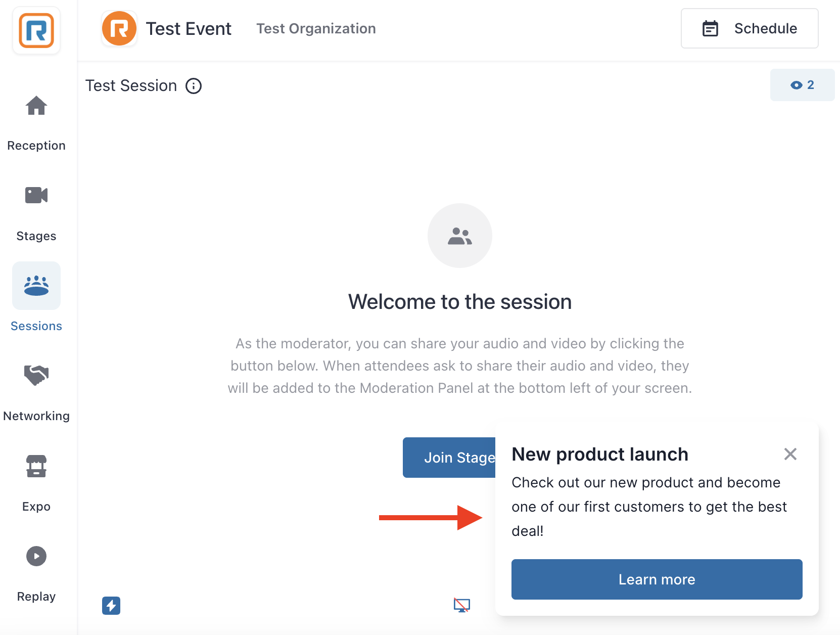840x635 pixels.
Task: Select the Sessions people icon
Action: click(x=36, y=286)
